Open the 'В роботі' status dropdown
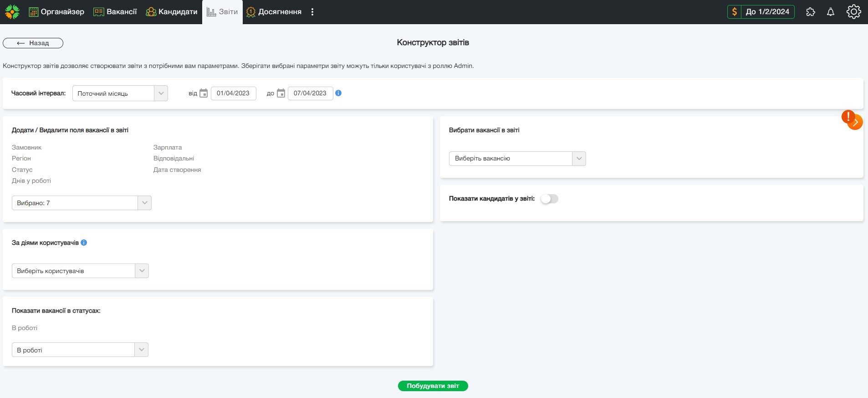 click(80, 350)
